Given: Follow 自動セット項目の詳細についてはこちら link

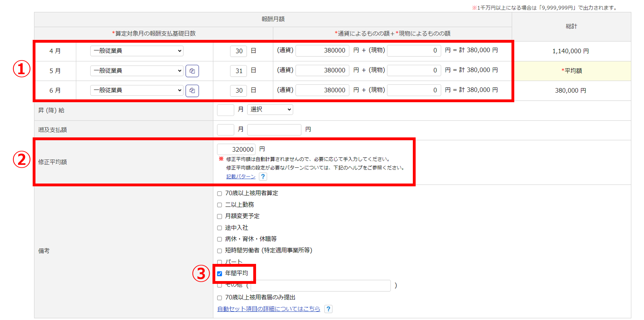Looking at the screenshot, I should [x=268, y=309].
